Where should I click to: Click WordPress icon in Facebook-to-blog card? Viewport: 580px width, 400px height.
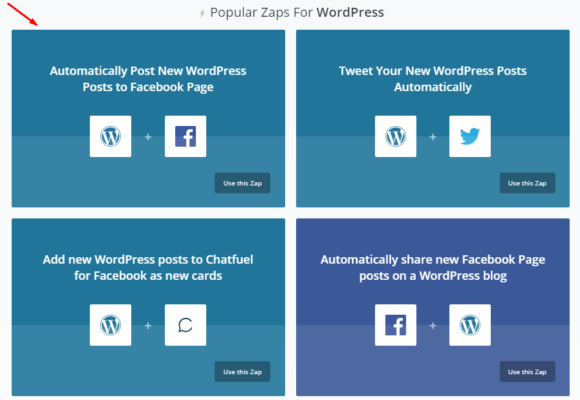click(470, 325)
